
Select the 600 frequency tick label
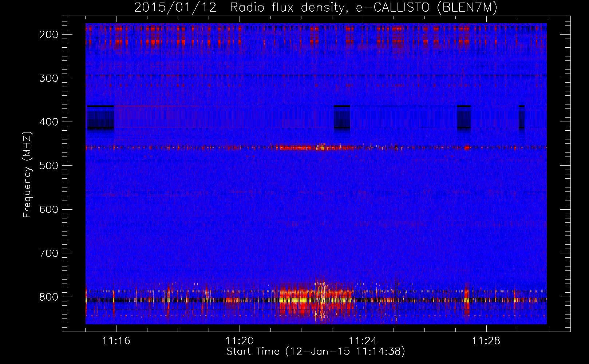pos(48,209)
